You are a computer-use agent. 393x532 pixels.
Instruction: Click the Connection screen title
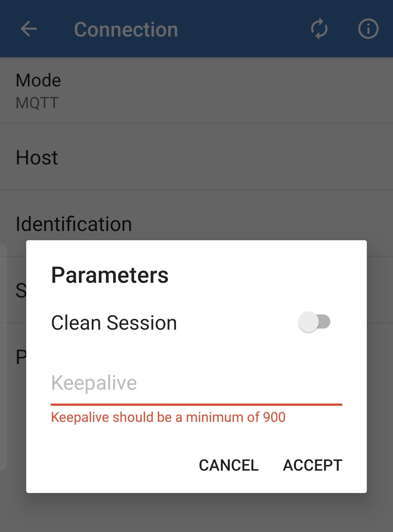(126, 29)
